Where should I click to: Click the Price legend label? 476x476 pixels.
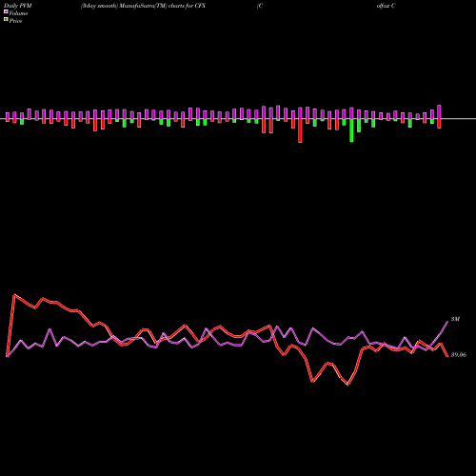coord(15,21)
